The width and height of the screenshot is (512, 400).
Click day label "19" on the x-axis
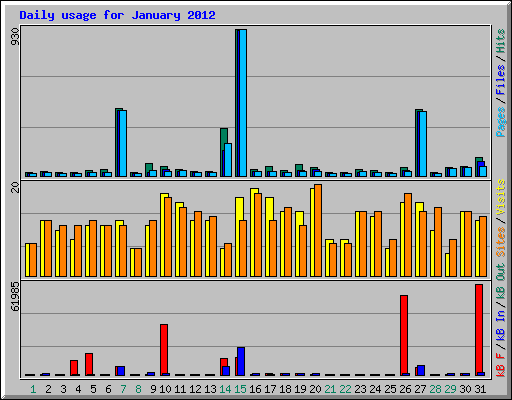pos(300,389)
